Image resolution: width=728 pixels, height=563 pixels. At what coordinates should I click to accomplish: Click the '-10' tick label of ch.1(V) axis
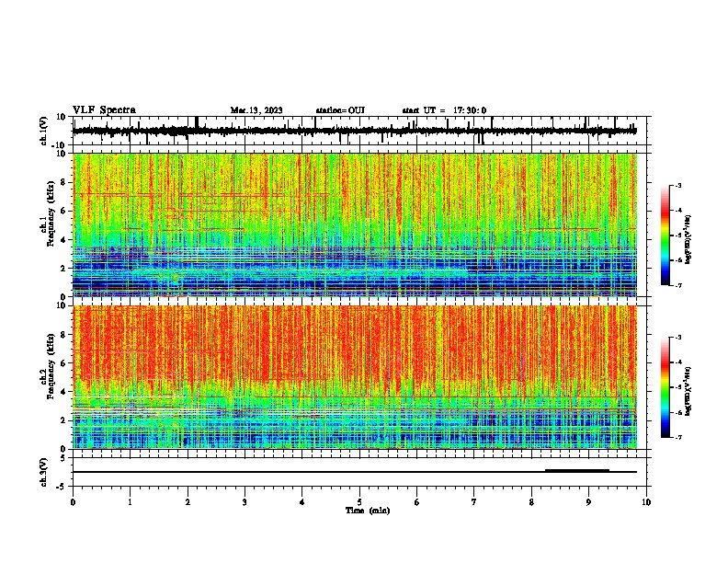[59, 145]
